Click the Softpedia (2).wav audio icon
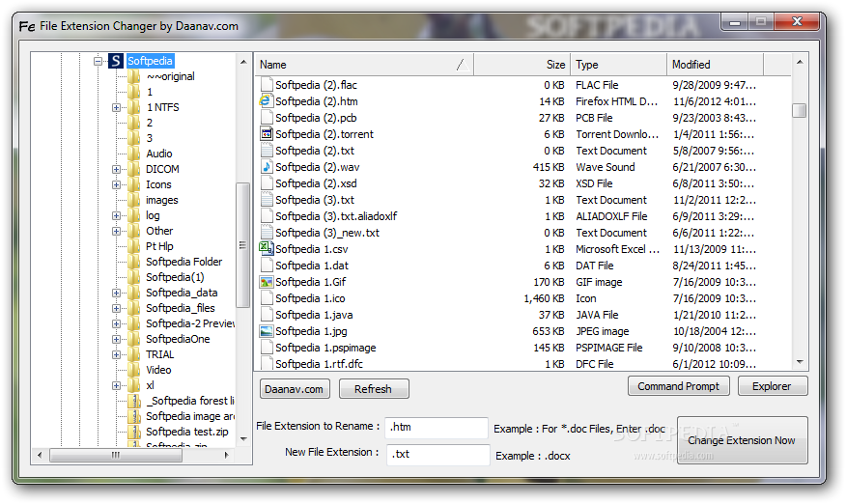The height and width of the screenshot is (504, 846). pos(266,166)
